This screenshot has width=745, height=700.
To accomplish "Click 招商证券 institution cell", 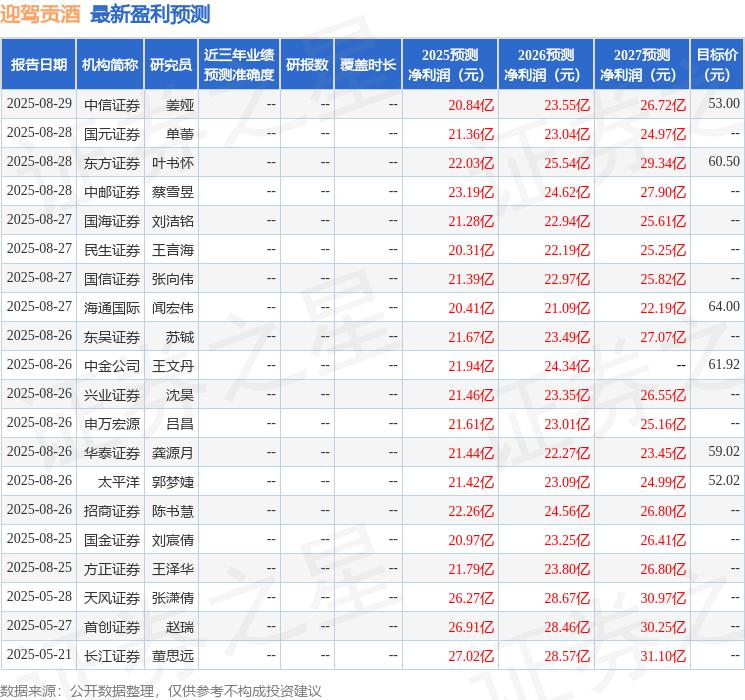I will coord(112,511).
